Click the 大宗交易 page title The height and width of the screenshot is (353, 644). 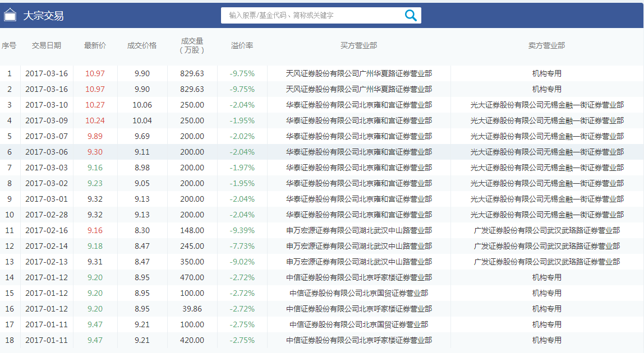click(43, 16)
